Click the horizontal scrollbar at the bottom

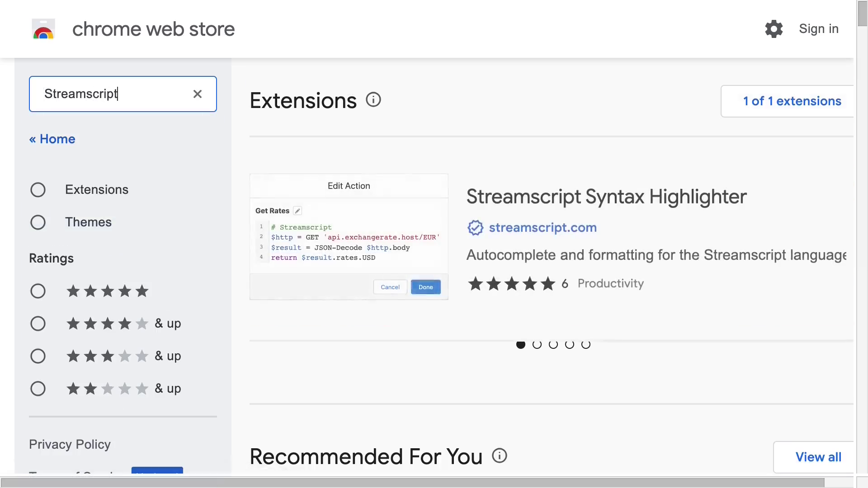coord(412,483)
